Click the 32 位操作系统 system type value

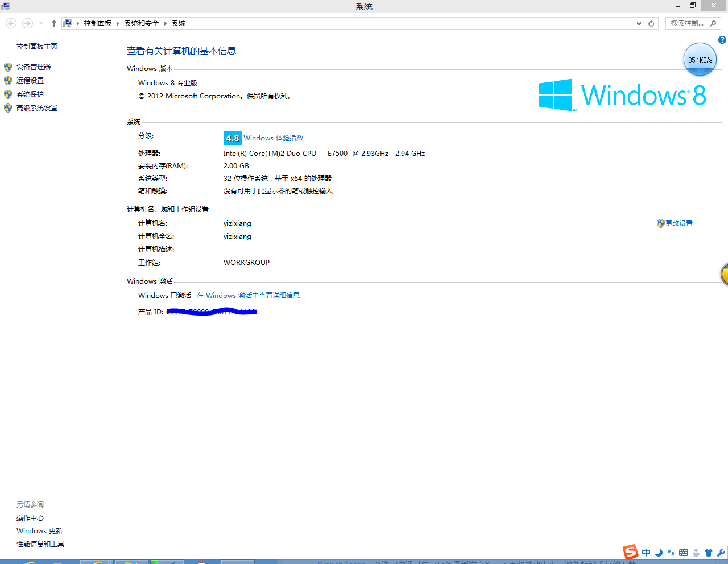click(278, 179)
